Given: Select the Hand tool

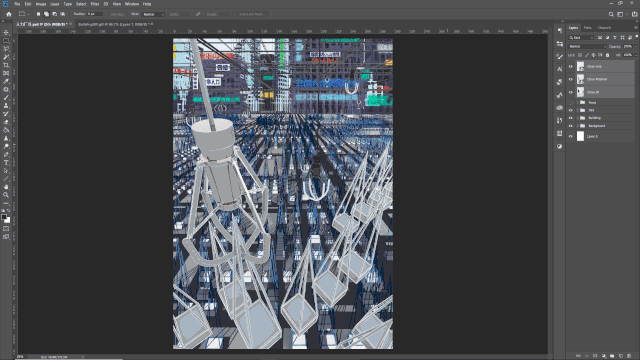Looking at the screenshot, I should [6, 187].
